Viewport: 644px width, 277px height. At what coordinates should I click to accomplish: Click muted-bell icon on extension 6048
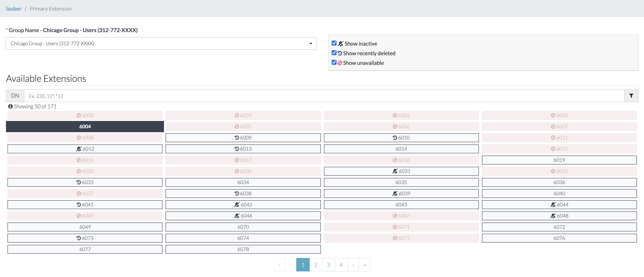point(553,216)
